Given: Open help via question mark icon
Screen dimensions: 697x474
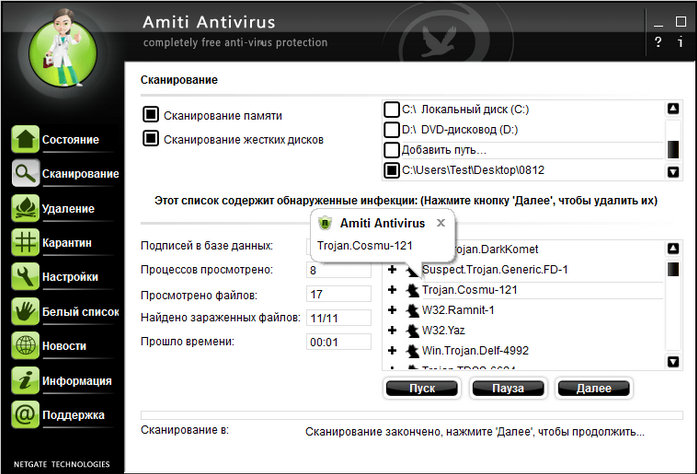Looking at the screenshot, I should point(658,42).
